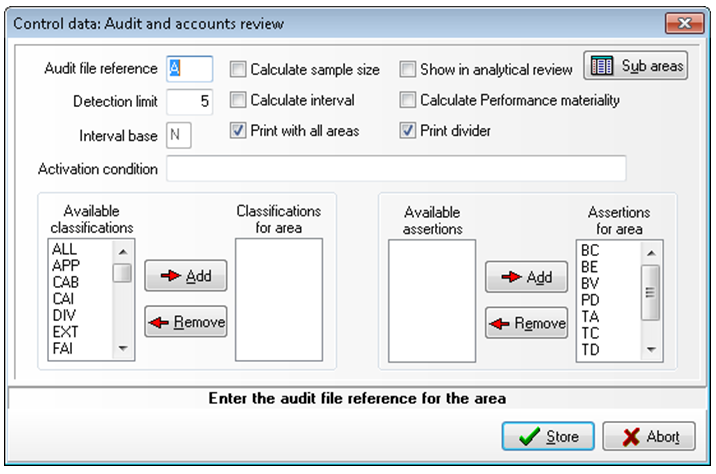Remove a classification from the area
The image size is (716, 474).
point(186,322)
